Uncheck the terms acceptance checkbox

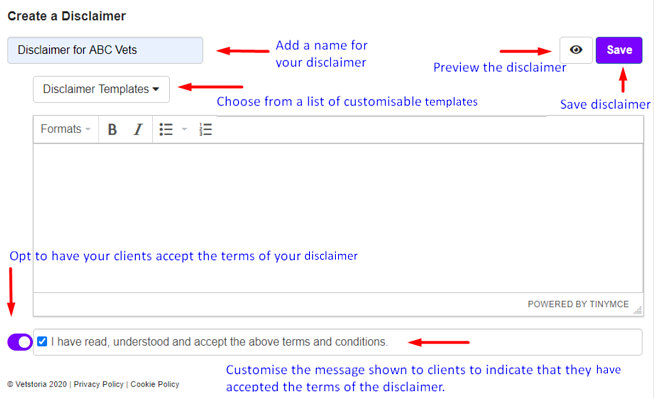42,342
